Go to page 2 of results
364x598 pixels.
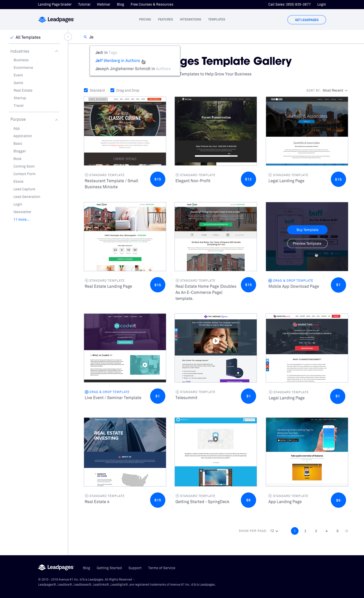305,531
